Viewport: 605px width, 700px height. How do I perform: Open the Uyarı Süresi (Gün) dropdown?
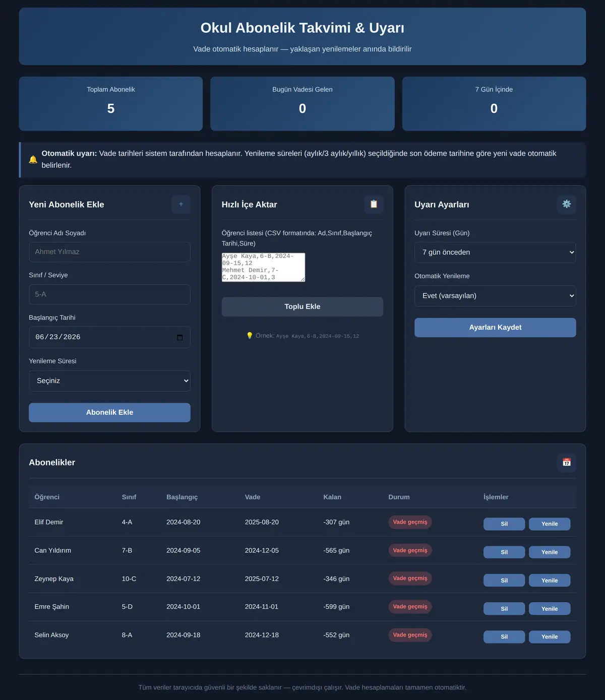point(495,252)
